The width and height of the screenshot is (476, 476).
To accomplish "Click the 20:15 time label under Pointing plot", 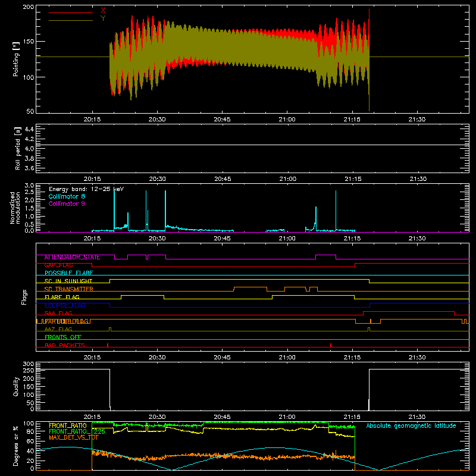I will pyautogui.click(x=92, y=120).
